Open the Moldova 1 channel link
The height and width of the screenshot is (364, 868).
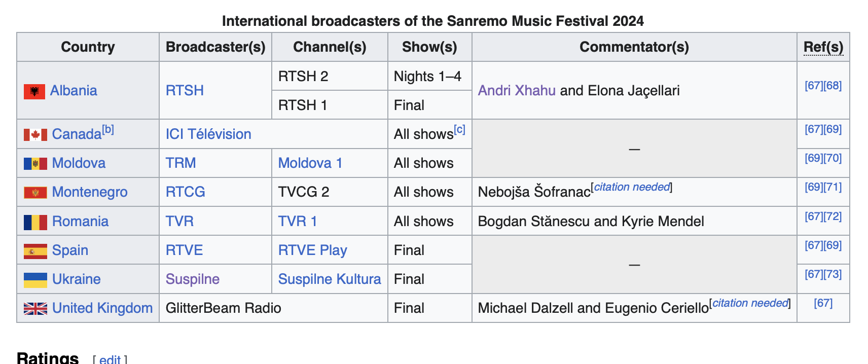(x=310, y=163)
